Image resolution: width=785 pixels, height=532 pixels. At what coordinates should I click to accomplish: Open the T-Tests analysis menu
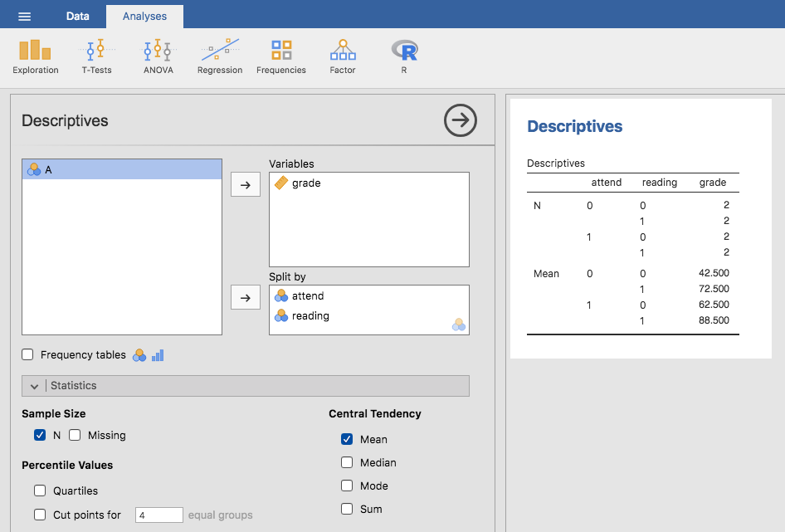click(x=96, y=56)
